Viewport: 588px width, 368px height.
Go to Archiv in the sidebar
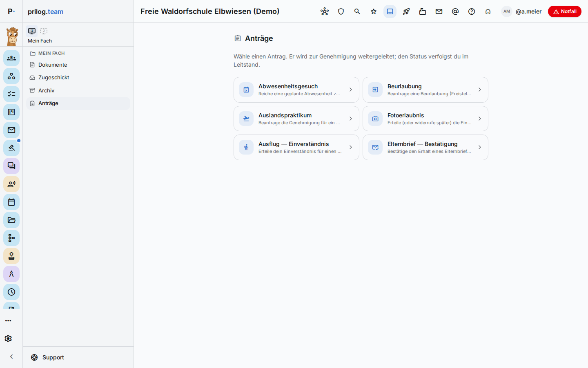click(x=78, y=90)
